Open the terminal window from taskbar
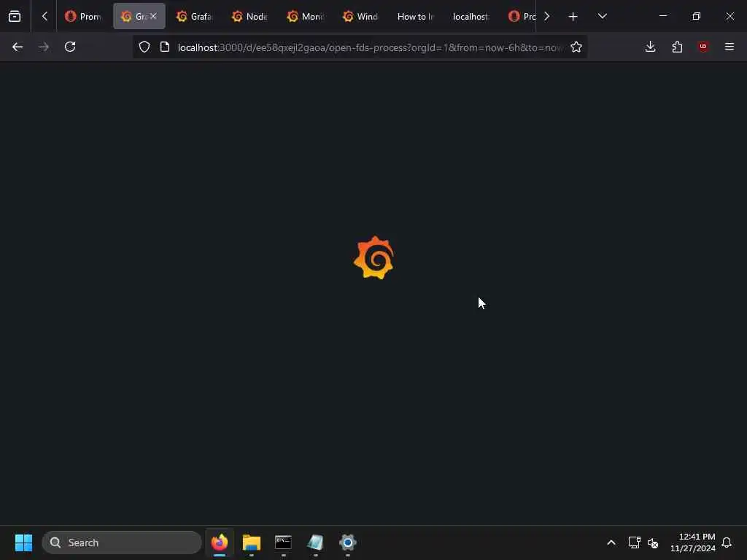The image size is (747, 560). click(x=284, y=542)
